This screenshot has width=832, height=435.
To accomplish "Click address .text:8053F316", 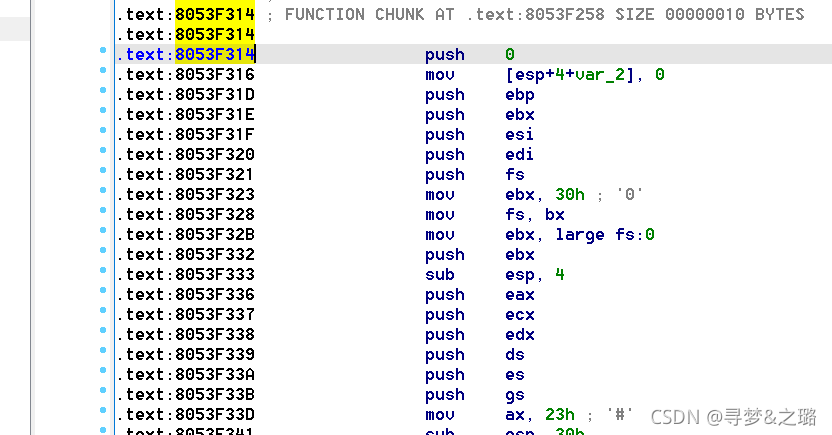I will (x=186, y=75).
